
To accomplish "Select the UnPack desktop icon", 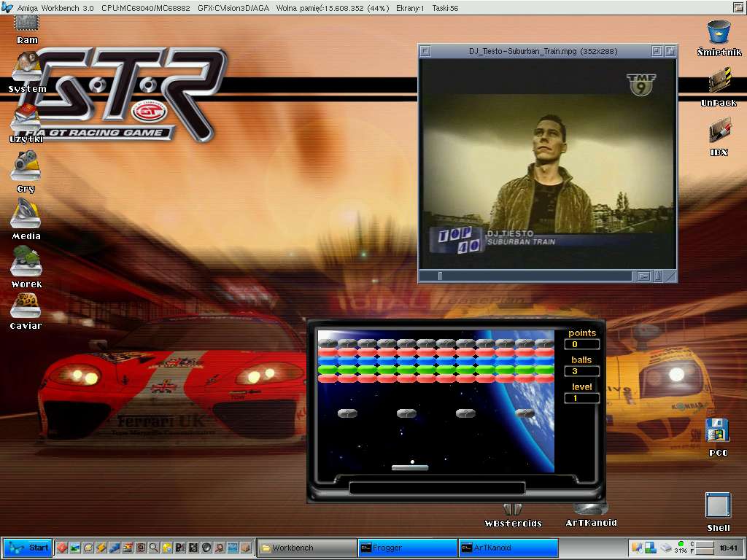I will [719, 87].
